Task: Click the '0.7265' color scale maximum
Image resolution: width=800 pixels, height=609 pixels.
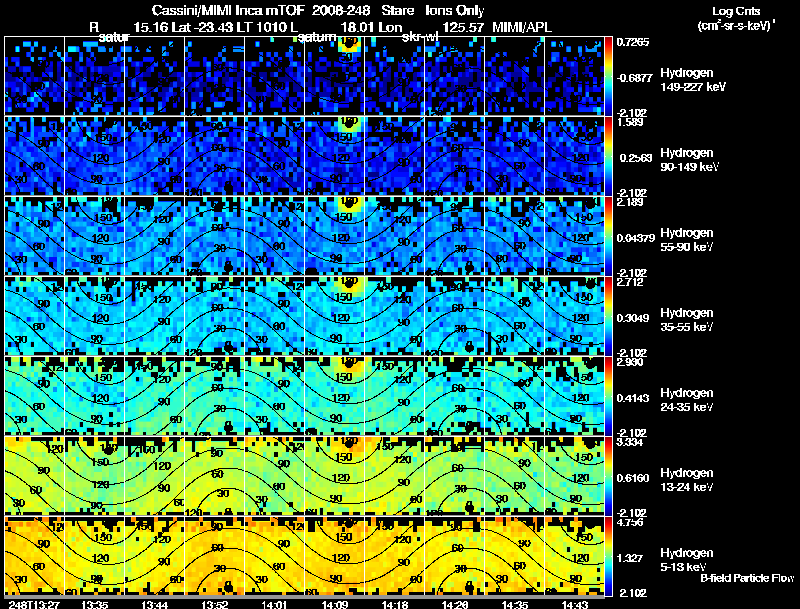Action: click(x=633, y=42)
